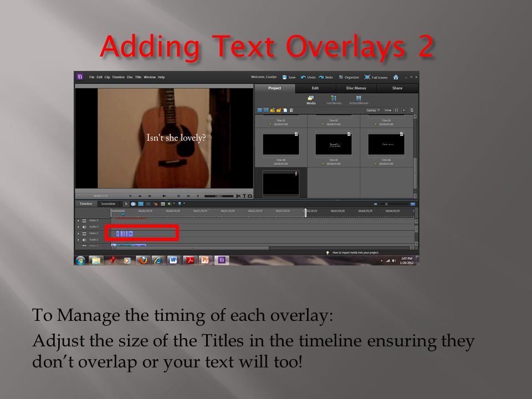Switch project panel to icon view
This screenshot has height=399, width=532.
(266, 110)
